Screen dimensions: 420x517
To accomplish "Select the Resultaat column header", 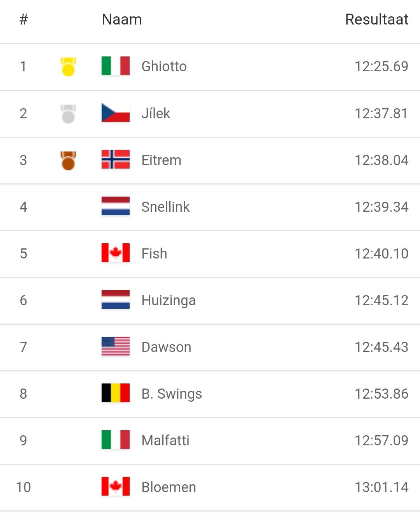I will [376, 19].
